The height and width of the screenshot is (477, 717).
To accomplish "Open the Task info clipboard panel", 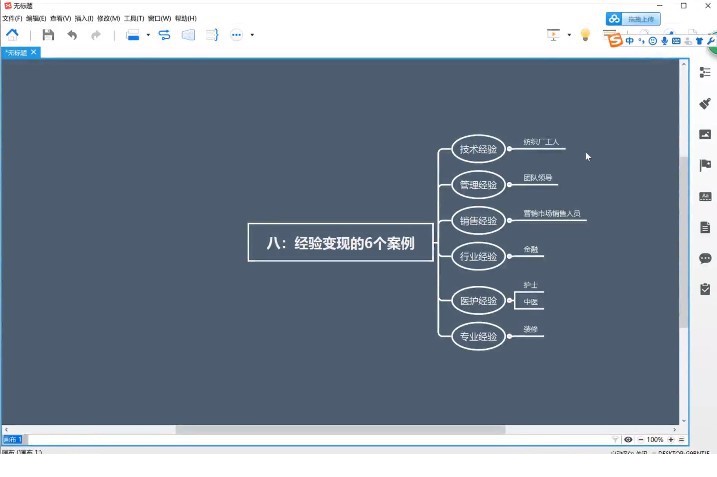I will [705, 289].
